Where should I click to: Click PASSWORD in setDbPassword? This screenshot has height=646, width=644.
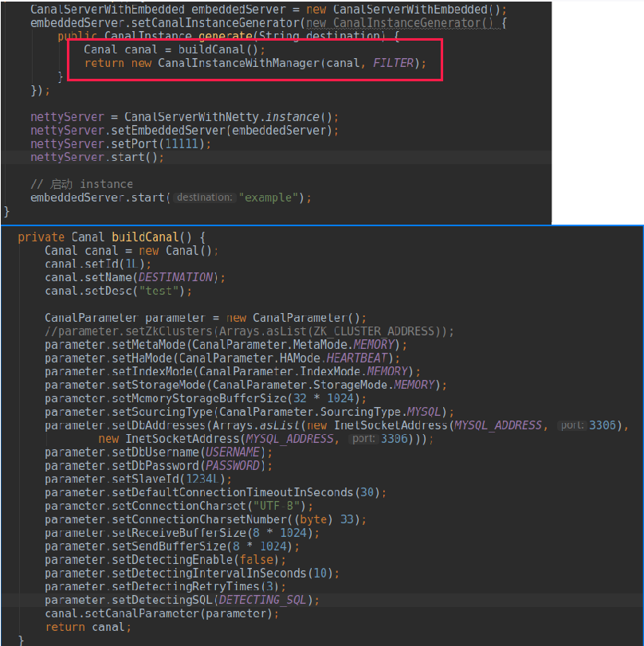[232, 466]
